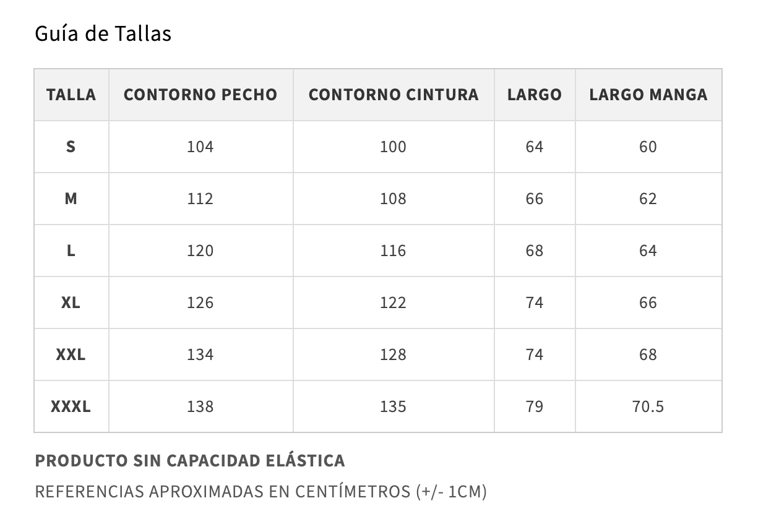
Task: Click the size M row label
Action: [x=71, y=199]
